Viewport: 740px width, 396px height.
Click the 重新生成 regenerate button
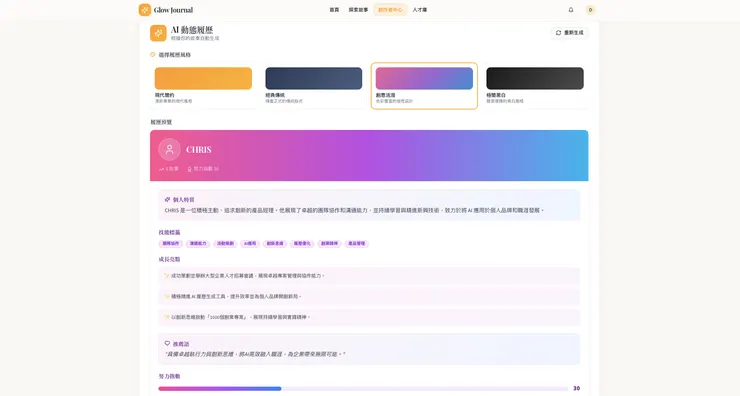570,33
